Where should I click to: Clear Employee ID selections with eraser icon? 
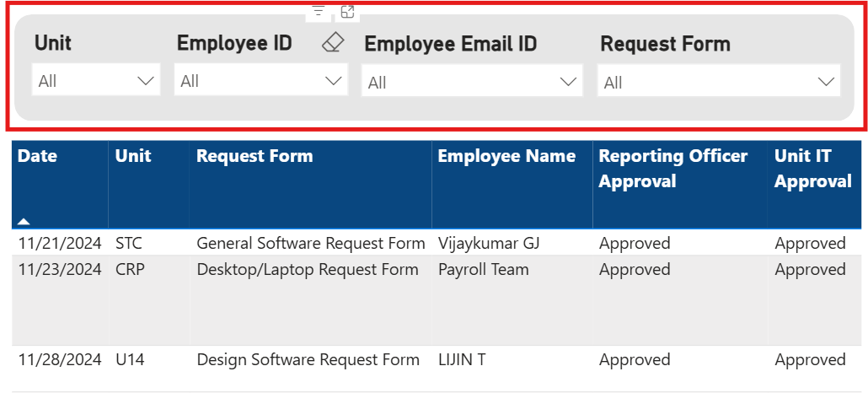(333, 43)
